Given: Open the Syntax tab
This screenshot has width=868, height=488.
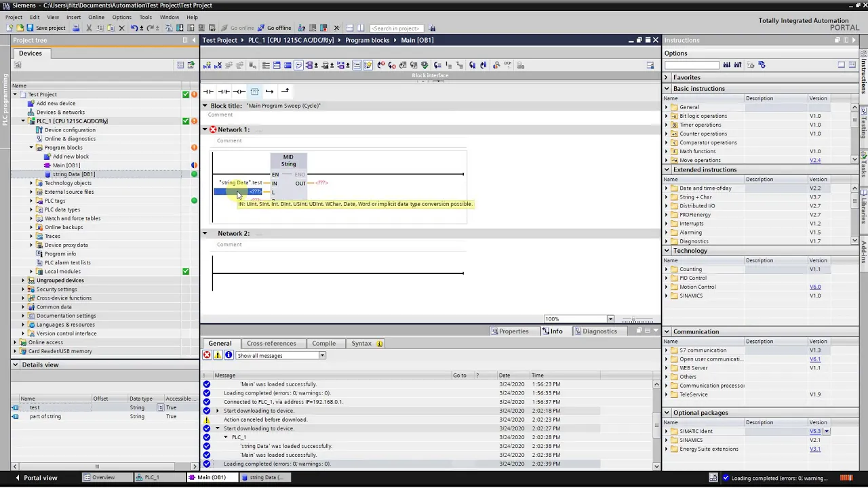Looking at the screenshot, I should [366, 344].
